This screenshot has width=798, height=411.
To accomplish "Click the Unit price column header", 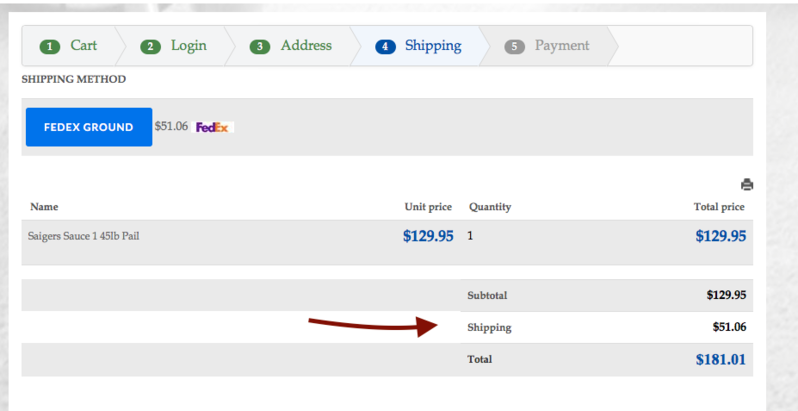I will pos(428,207).
